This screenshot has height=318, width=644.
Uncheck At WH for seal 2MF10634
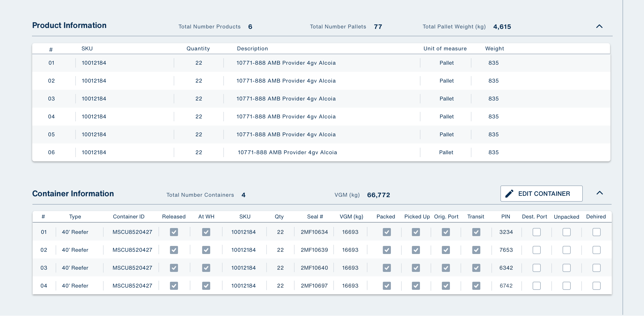(206, 232)
